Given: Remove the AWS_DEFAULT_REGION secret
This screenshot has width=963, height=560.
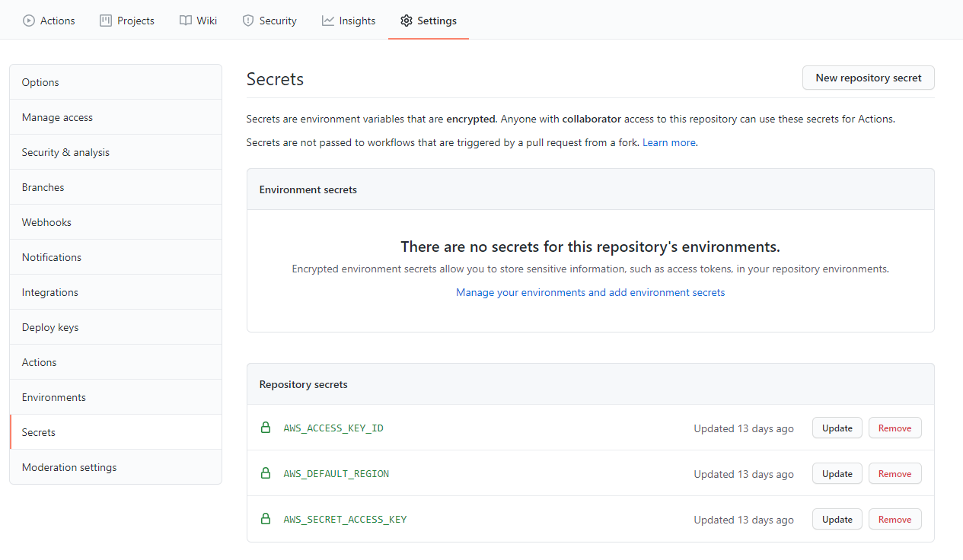Looking at the screenshot, I should 894,473.
